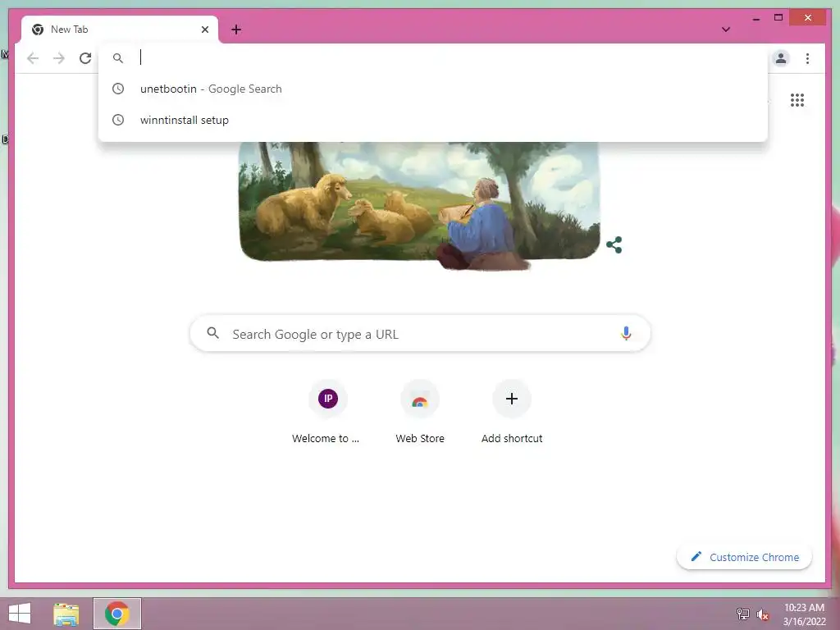Start voice search with the microphone icon

click(x=626, y=334)
